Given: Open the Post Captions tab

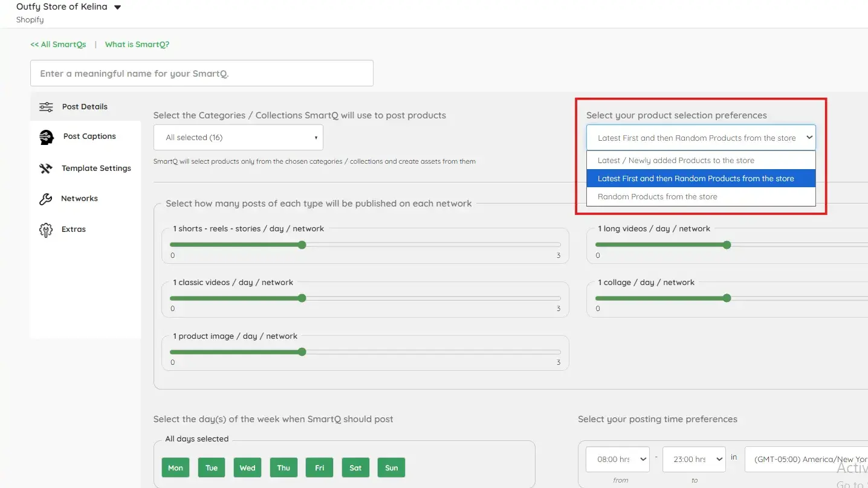Looking at the screenshot, I should [x=85, y=136].
